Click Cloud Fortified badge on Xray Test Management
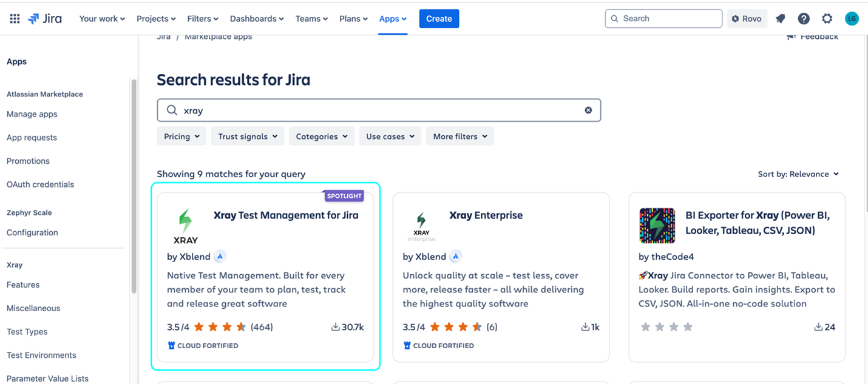 pyautogui.click(x=203, y=346)
